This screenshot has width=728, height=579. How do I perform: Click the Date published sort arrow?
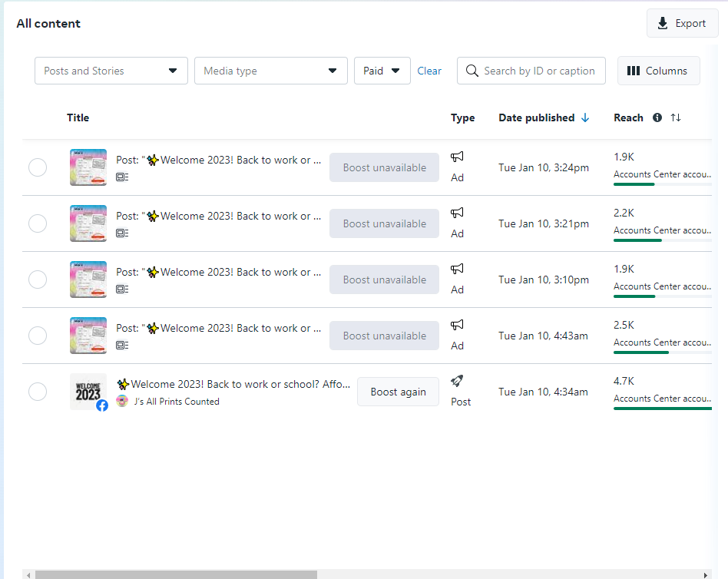point(585,117)
